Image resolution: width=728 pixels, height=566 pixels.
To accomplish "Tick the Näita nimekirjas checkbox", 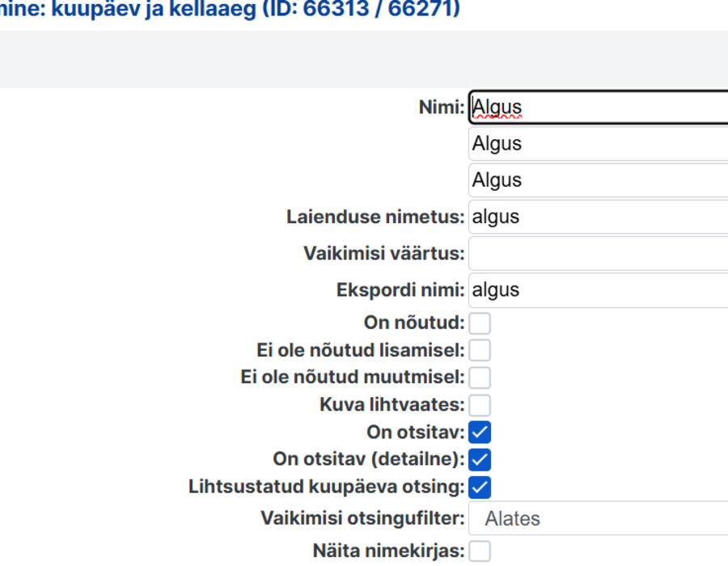I will pos(480,551).
